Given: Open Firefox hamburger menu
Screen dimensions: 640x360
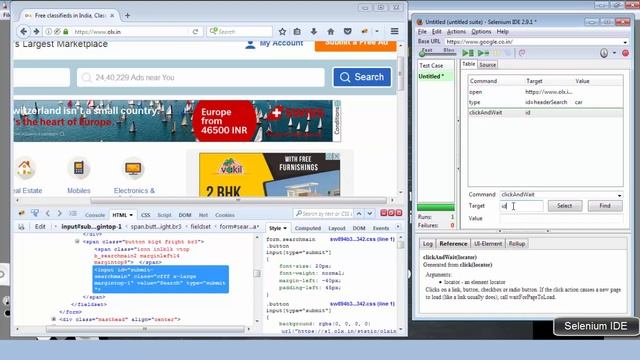Looking at the screenshot, I should point(394,31).
